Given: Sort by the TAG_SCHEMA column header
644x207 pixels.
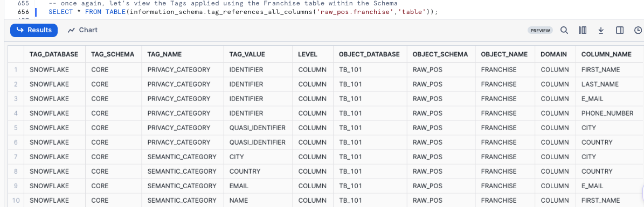Looking at the screenshot, I should pyautogui.click(x=113, y=54).
